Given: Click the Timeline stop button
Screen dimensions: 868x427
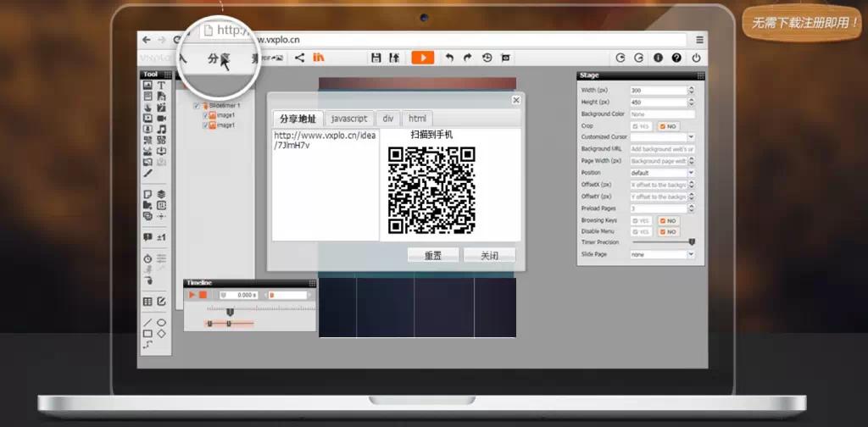Looking at the screenshot, I should (203, 296).
